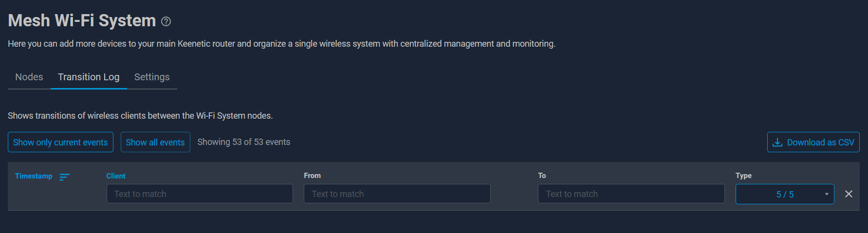Viewport: 868px width, 233px height.
Task: Focus the To filter text field
Action: pyautogui.click(x=631, y=194)
